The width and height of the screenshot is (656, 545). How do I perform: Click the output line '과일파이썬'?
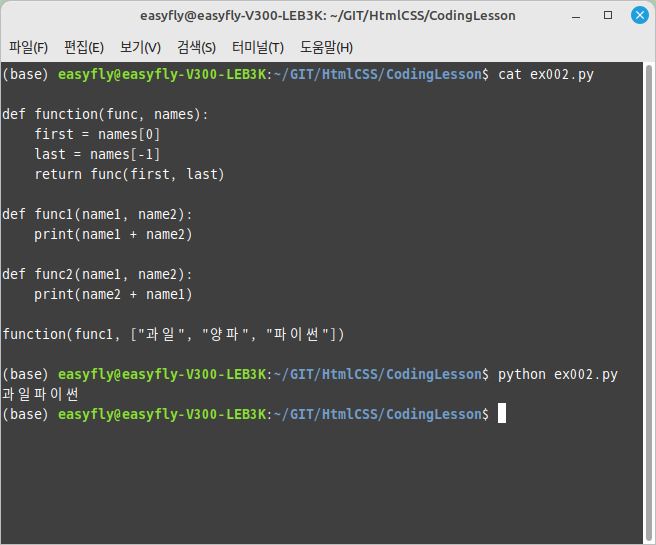(x=40, y=394)
